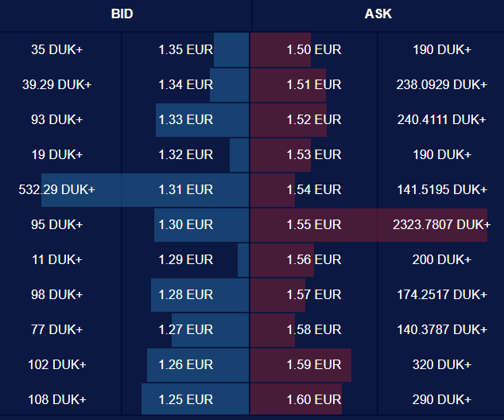Pick the 1.33 EUR bid price

pos(185,119)
